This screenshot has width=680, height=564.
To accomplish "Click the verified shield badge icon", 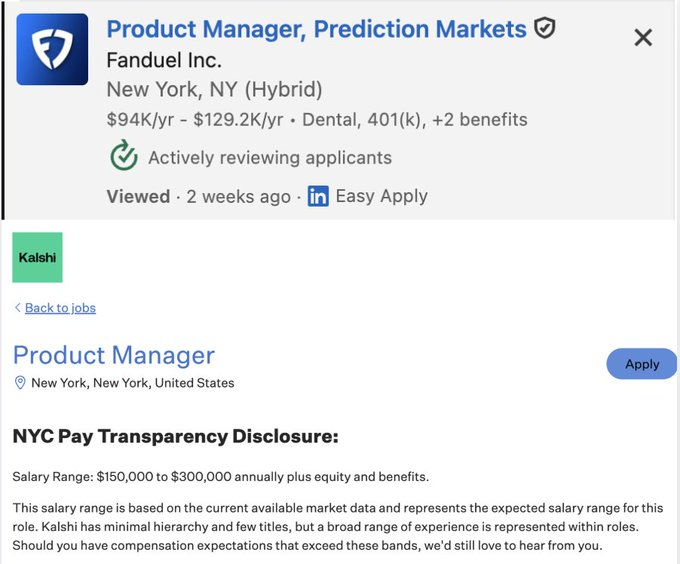I will (544, 28).
